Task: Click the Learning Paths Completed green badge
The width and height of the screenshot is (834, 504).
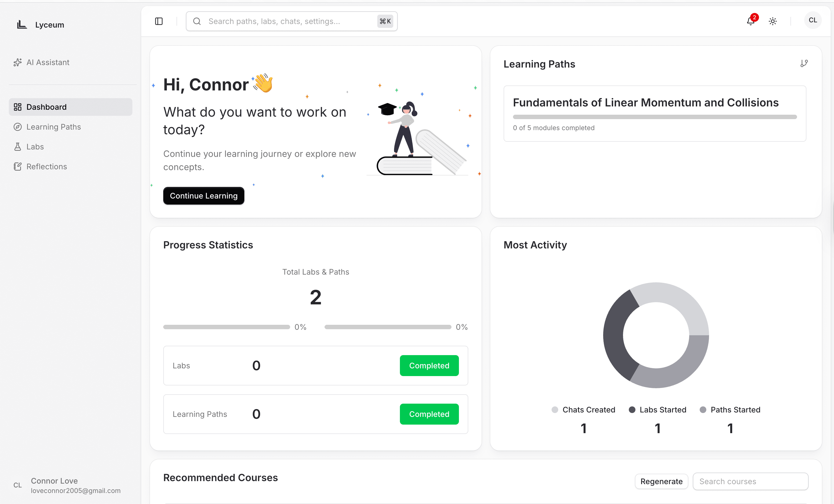Action: coord(429,414)
